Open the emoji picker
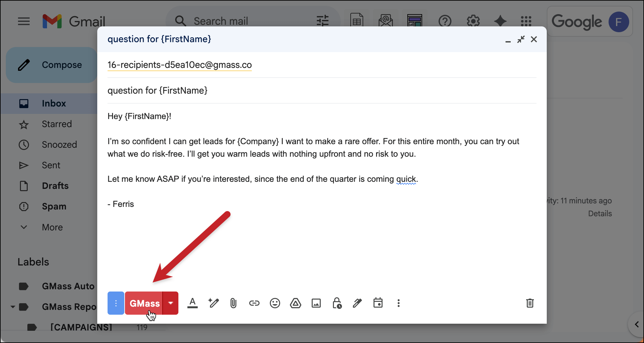Screen dimensions: 644x343 [275, 303]
